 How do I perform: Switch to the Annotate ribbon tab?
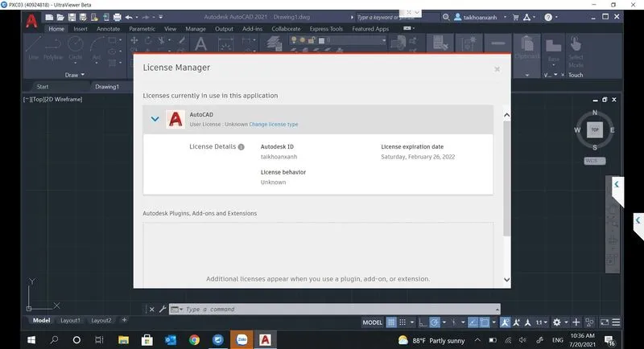[109, 29]
